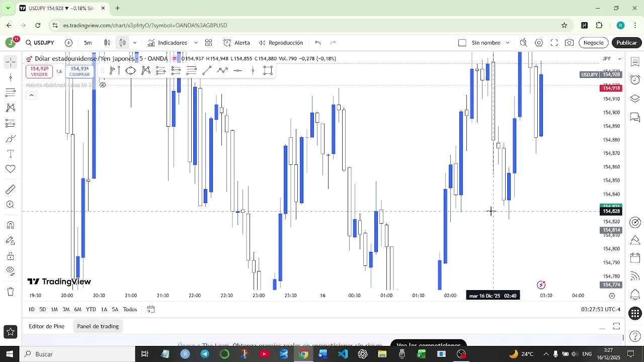
Task: Click the VENDER sell price button
Action: pyautogui.click(x=39, y=71)
